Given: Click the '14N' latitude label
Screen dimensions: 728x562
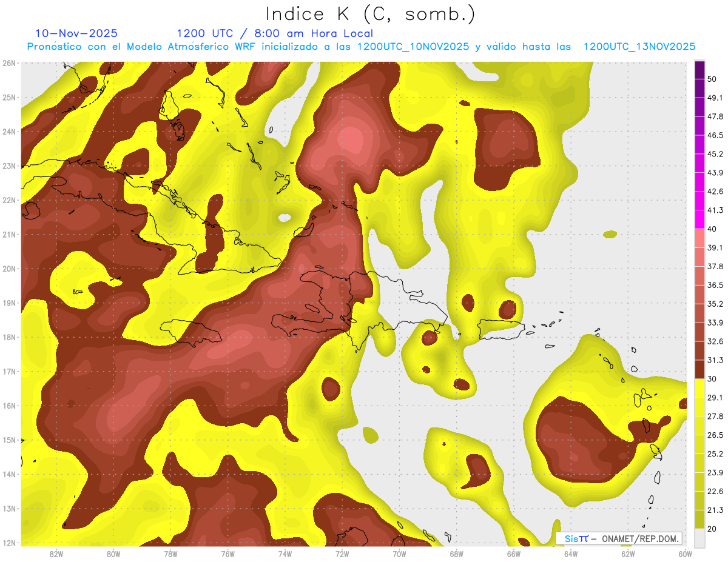Looking at the screenshot, I should (9, 474).
